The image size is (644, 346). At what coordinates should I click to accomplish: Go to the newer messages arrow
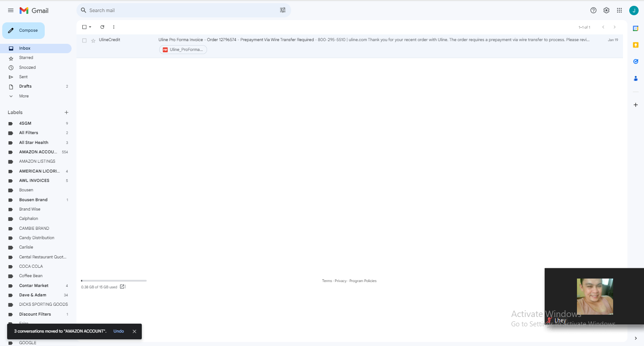pos(603,27)
